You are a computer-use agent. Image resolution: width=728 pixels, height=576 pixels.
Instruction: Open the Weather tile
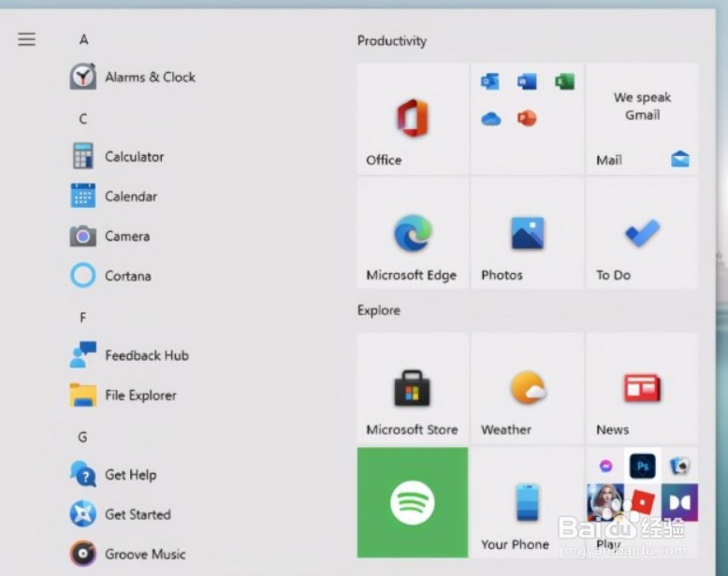click(527, 388)
